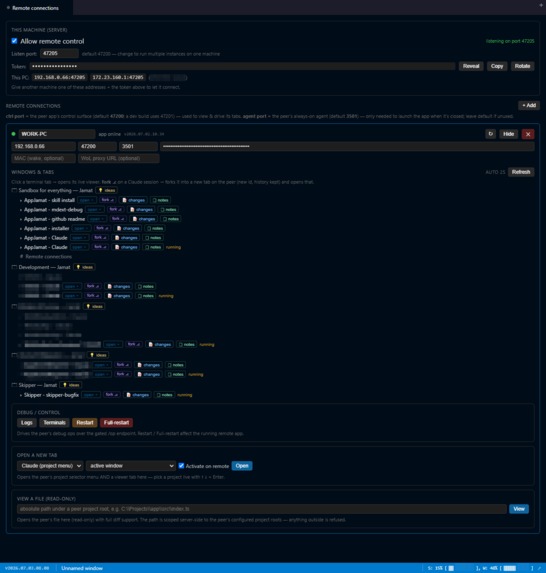This screenshot has height=573, width=546.
Task: Click the pencil icon in status bar
Action: (x=539, y=568)
